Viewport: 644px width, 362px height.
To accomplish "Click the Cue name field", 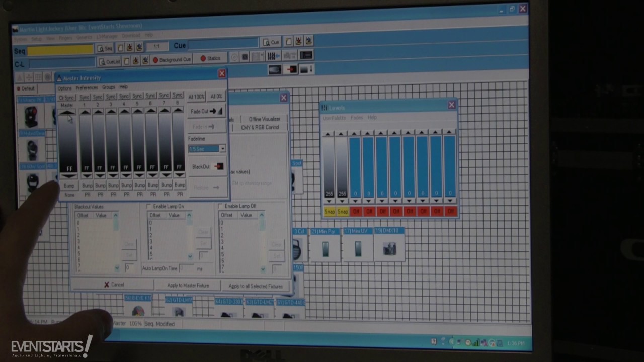I will tap(223, 44).
